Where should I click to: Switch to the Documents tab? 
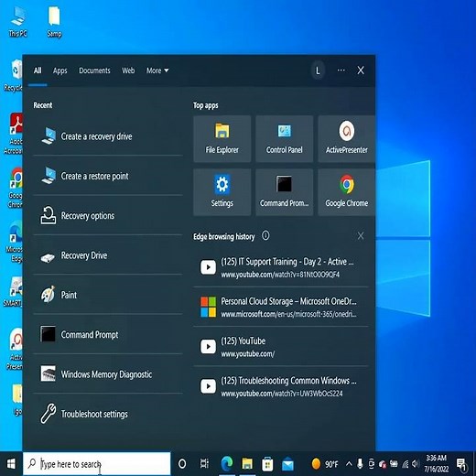pos(94,70)
